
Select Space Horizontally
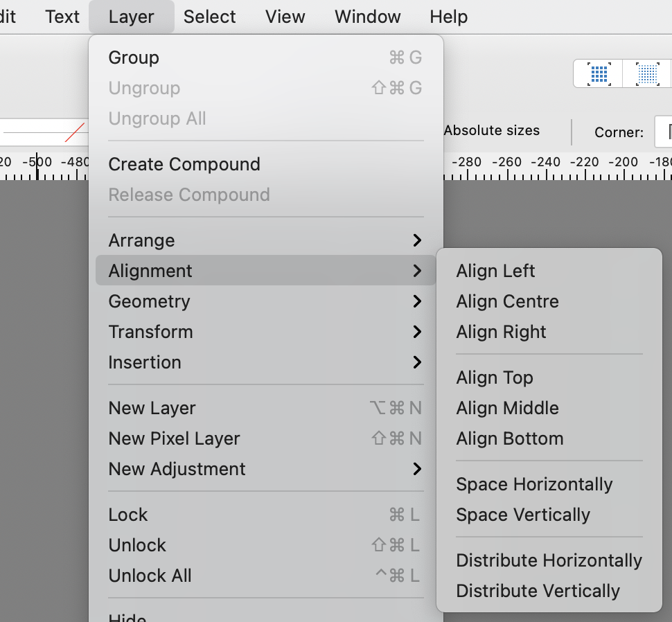[x=534, y=484]
